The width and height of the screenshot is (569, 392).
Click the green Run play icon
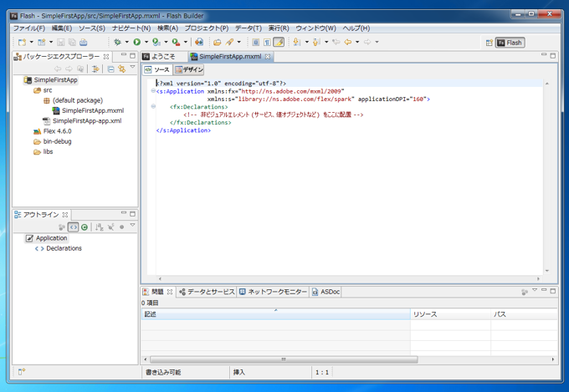[x=136, y=42]
